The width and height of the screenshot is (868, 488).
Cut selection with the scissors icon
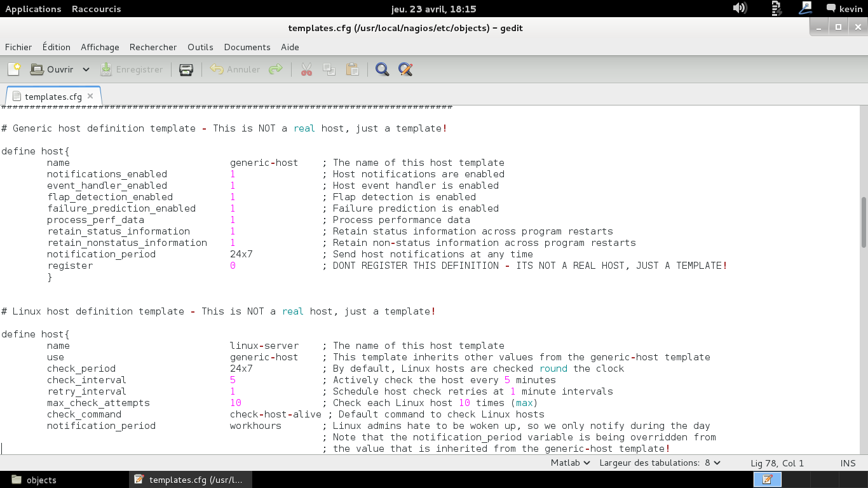tap(307, 69)
